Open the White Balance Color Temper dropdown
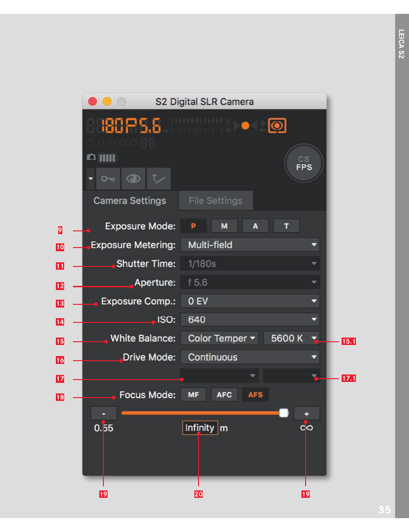Image resolution: width=409 pixels, height=532 pixels. (219, 338)
